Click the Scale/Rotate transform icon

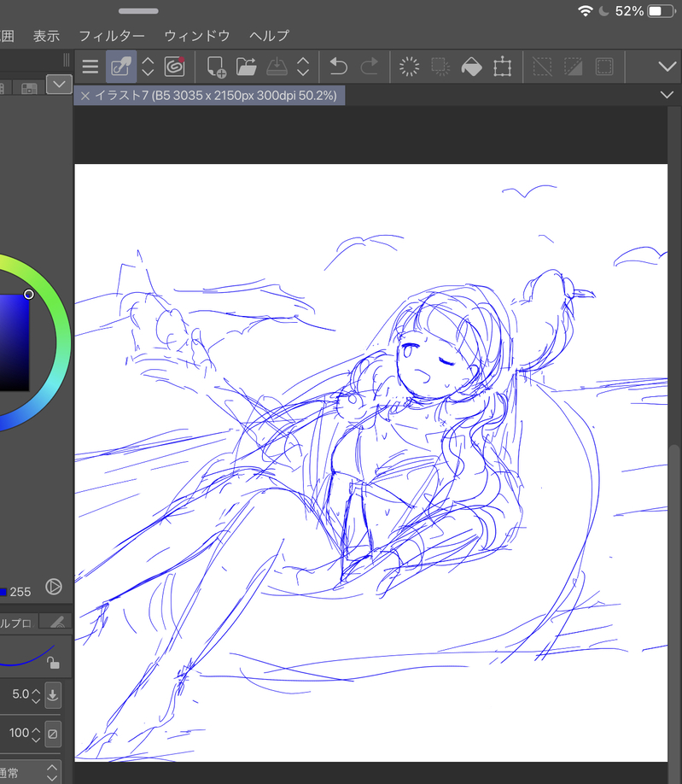coord(502,67)
